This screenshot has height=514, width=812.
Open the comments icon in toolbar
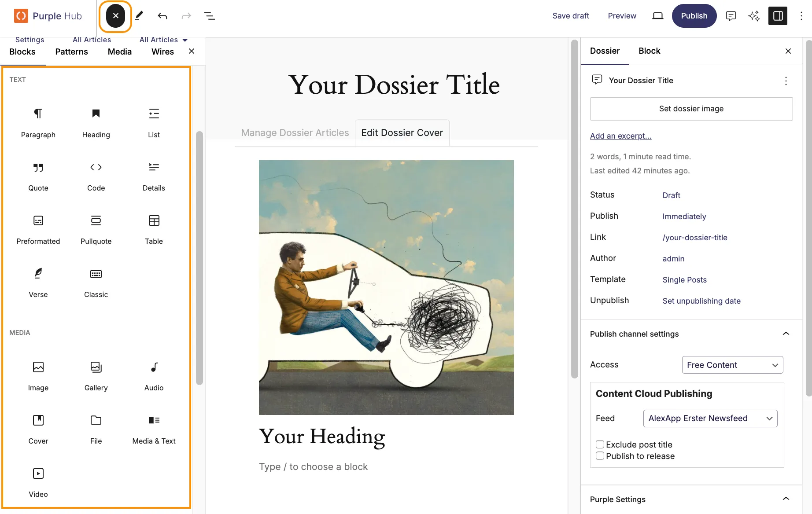pyautogui.click(x=731, y=16)
